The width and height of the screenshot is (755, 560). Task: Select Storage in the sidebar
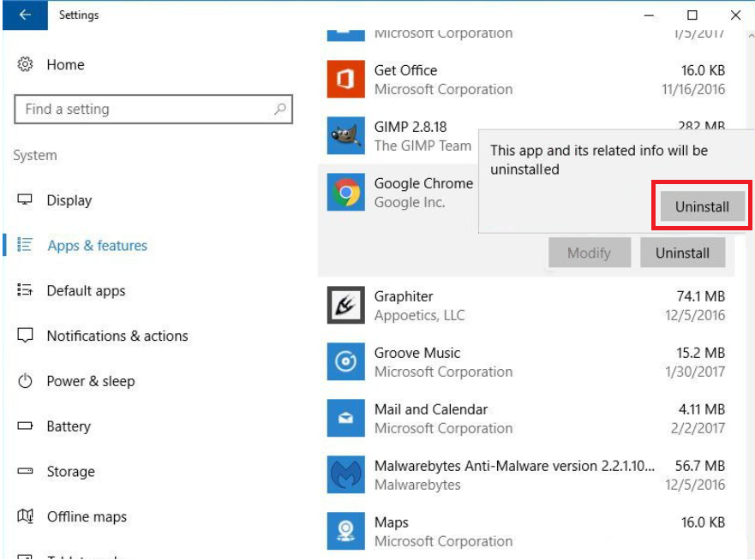70,472
